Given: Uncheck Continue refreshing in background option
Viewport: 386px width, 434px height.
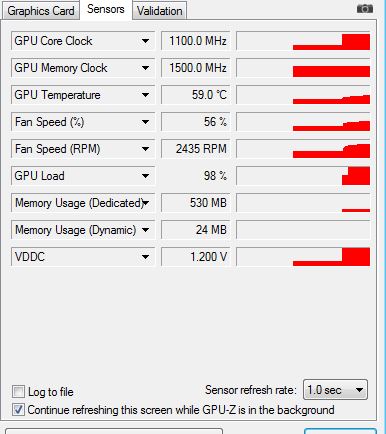Looking at the screenshot, I should [18, 410].
